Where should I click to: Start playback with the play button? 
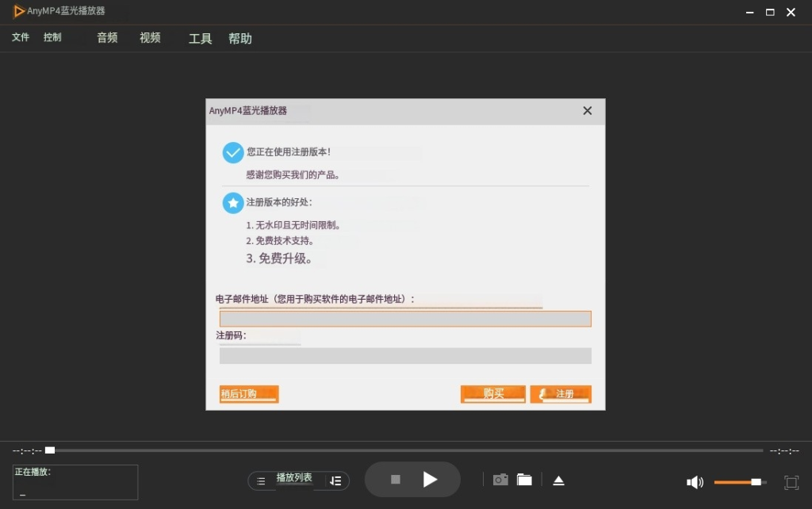pyautogui.click(x=431, y=479)
